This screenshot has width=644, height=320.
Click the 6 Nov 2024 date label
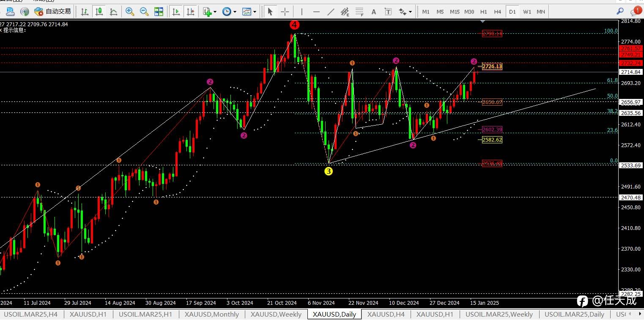(x=321, y=303)
